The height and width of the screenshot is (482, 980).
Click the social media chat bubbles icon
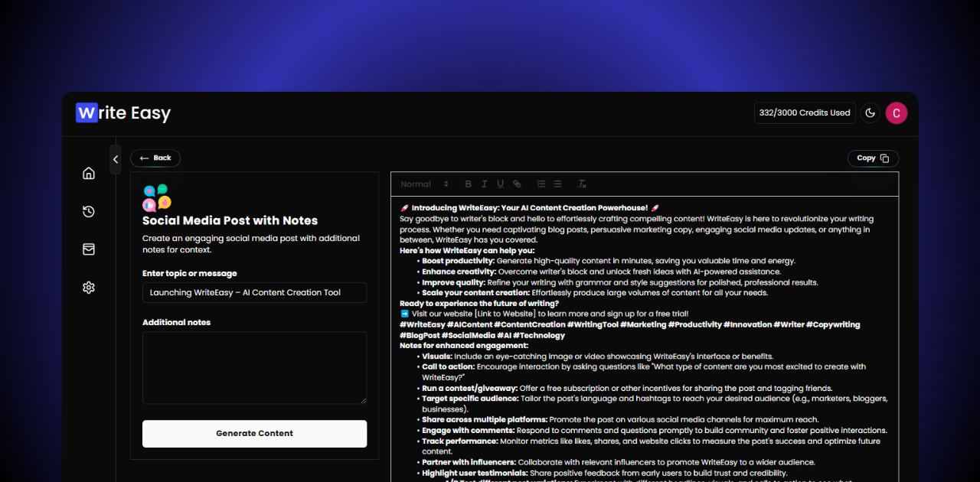(157, 198)
